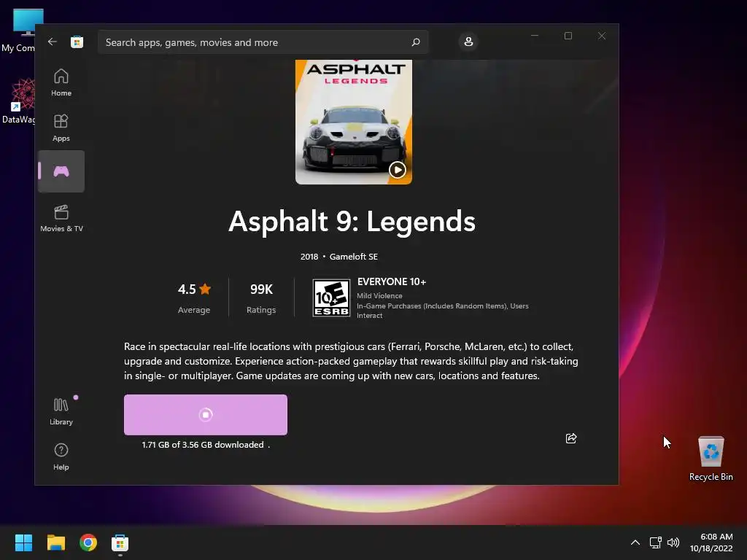
Task: Stop the download with the purple button
Action: [205, 415]
